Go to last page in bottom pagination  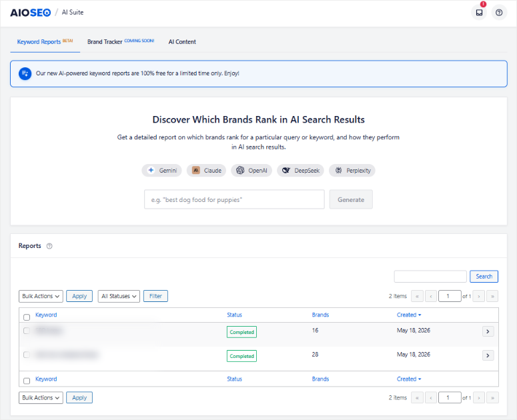tap(492, 397)
